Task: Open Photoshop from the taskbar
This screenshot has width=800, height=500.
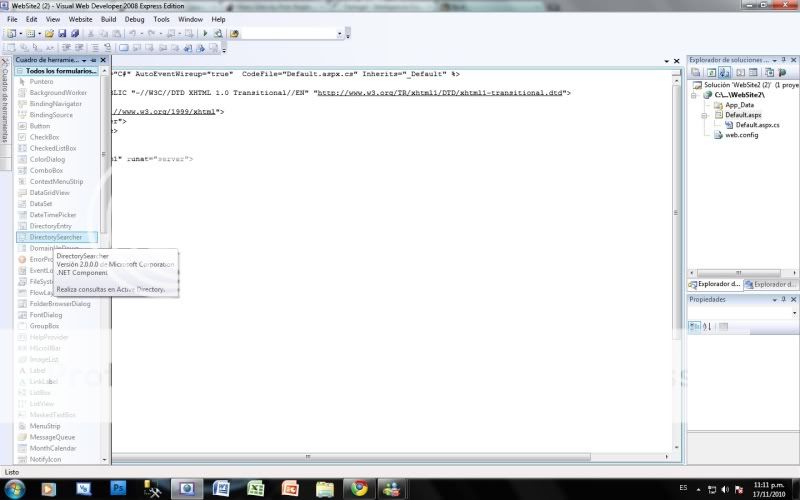Action: 119,488
